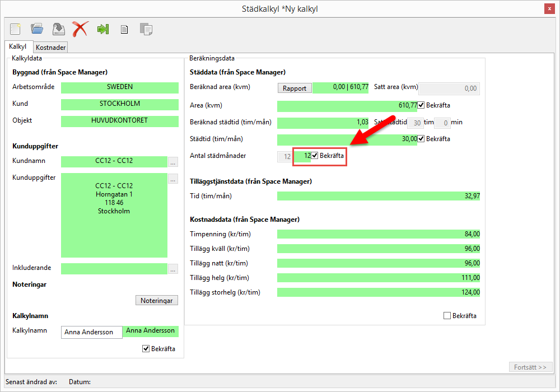Click the single document page icon

(124, 29)
